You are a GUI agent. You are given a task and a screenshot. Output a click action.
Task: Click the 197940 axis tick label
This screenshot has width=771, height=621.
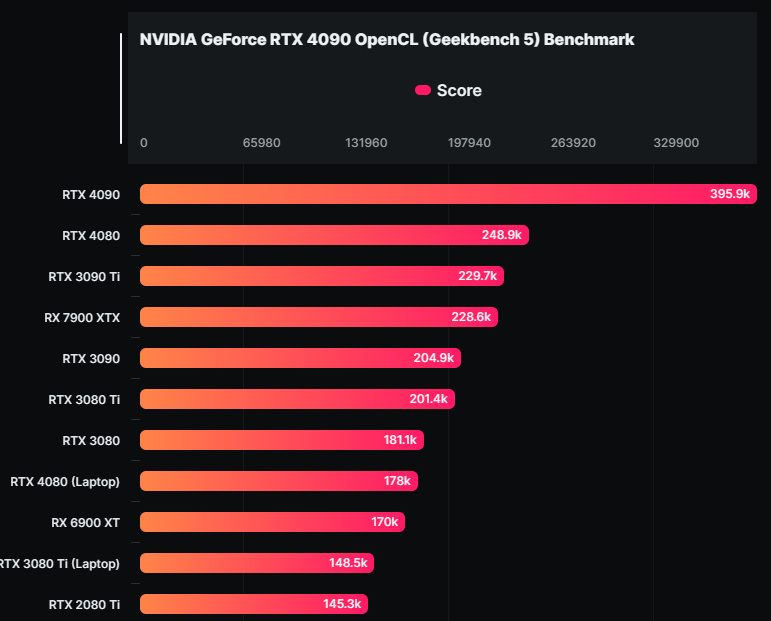click(x=469, y=143)
